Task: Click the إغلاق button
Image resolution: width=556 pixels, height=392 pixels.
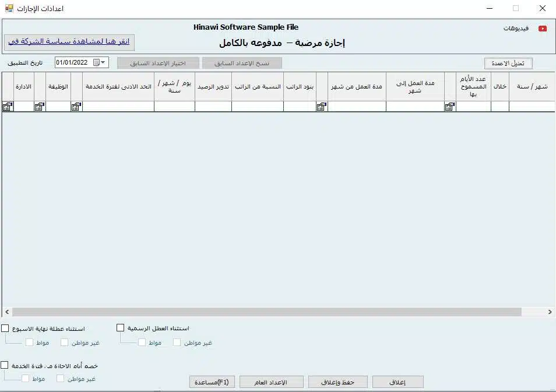Action: coord(397,382)
